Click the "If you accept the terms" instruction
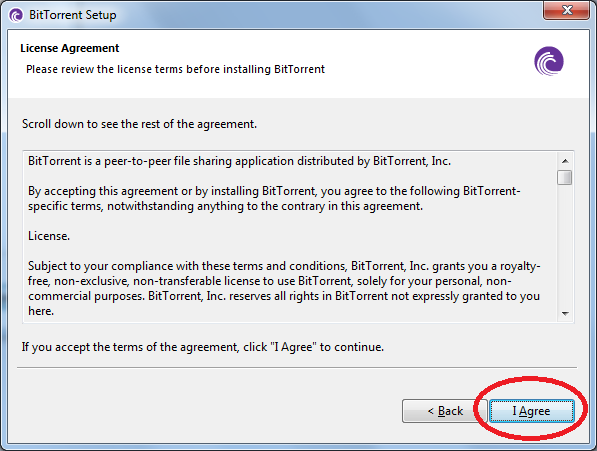Viewport: 597px width, 451px height. (203, 347)
